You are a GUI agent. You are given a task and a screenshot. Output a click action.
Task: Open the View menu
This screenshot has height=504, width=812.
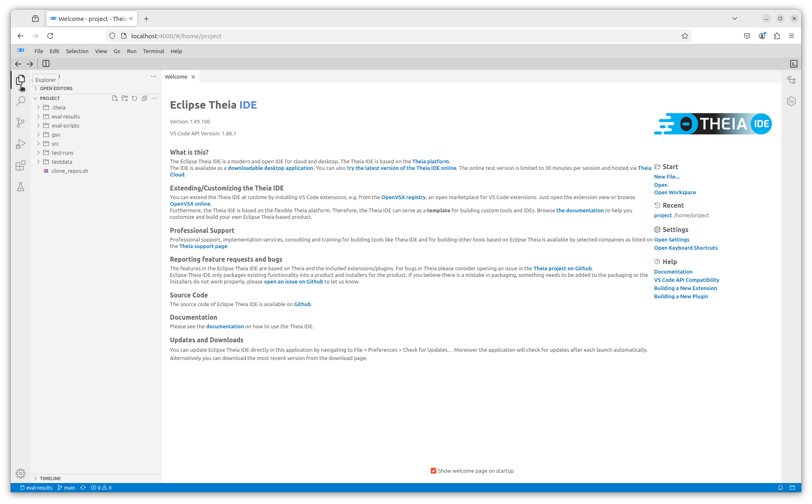(x=101, y=51)
